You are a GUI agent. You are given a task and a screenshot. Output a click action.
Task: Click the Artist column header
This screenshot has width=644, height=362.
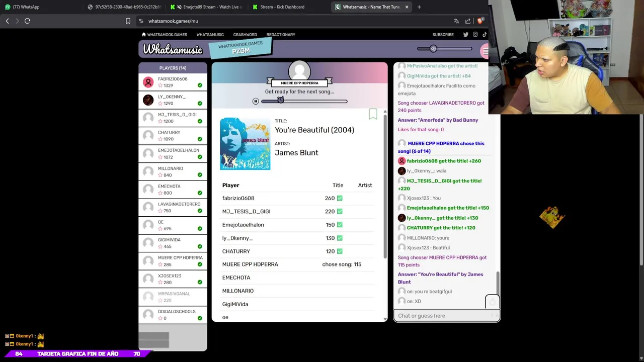[365, 185]
